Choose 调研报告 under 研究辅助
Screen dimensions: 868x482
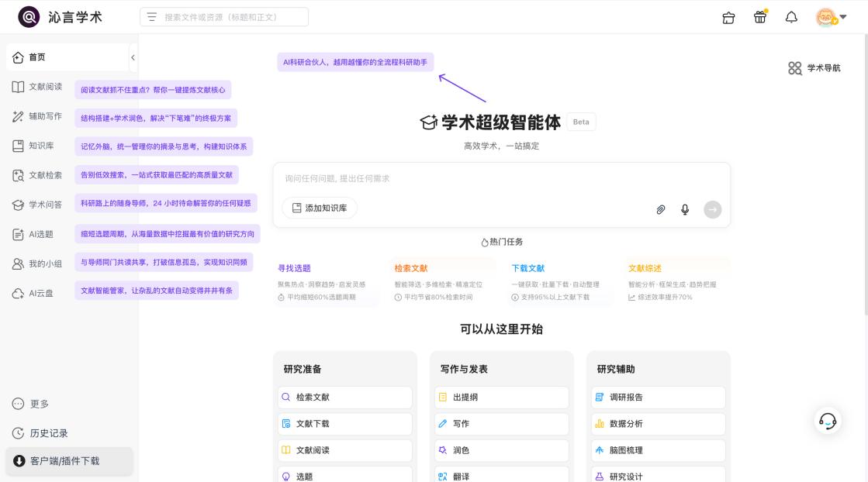[x=658, y=398]
